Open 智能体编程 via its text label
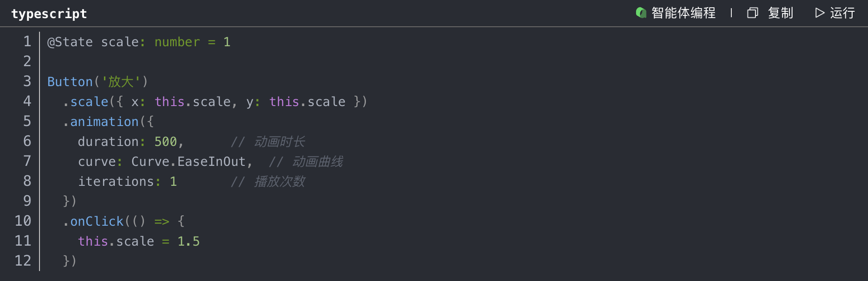The height and width of the screenshot is (281, 868). 683,13
